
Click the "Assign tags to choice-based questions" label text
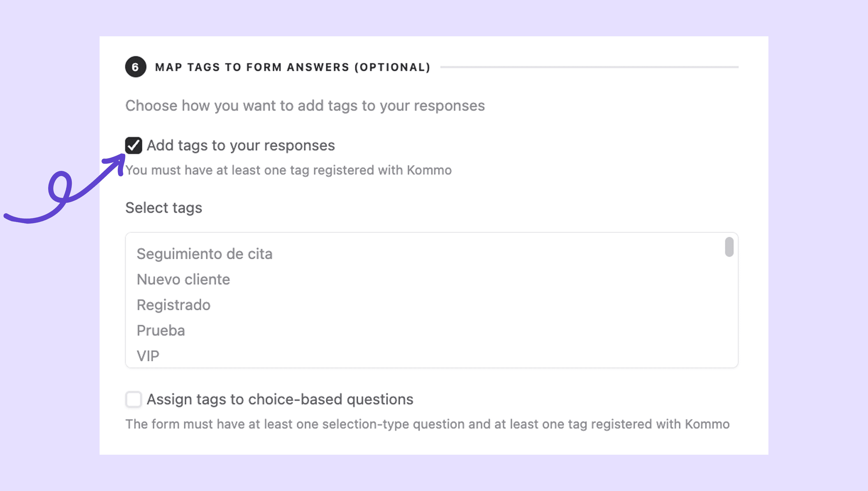coord(280,399)
